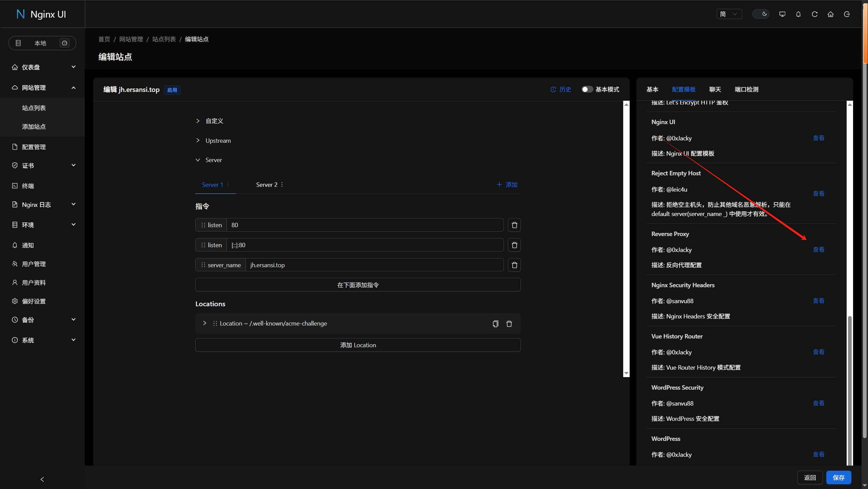Open the language selector dropdown
The image size is (868, 489).
click(729, 14)
